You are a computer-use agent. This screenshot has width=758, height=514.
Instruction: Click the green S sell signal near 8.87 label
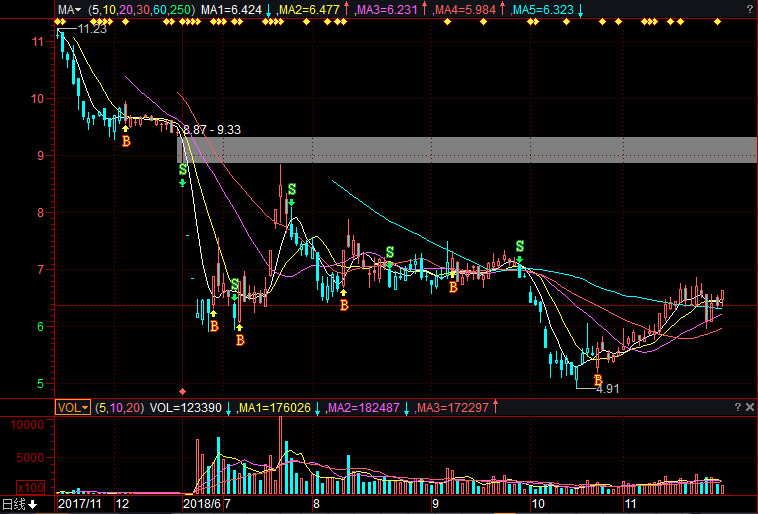[182, 171]
